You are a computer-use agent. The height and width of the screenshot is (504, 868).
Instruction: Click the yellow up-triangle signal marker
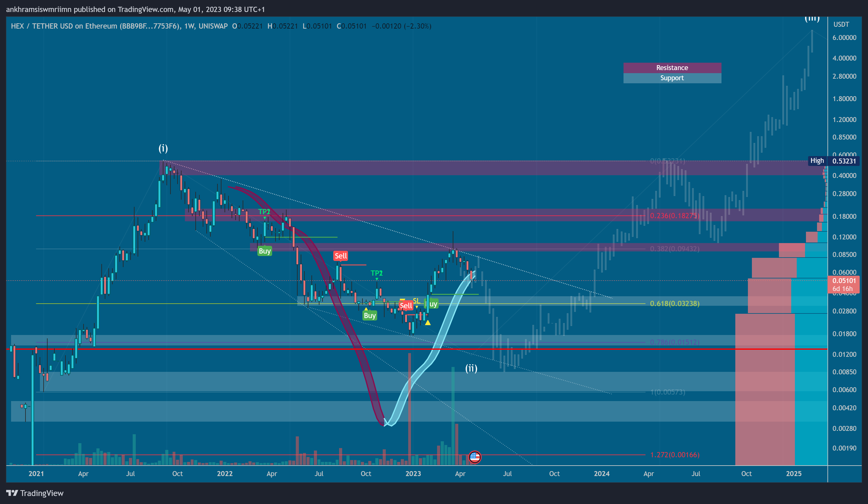coord(428,323)
